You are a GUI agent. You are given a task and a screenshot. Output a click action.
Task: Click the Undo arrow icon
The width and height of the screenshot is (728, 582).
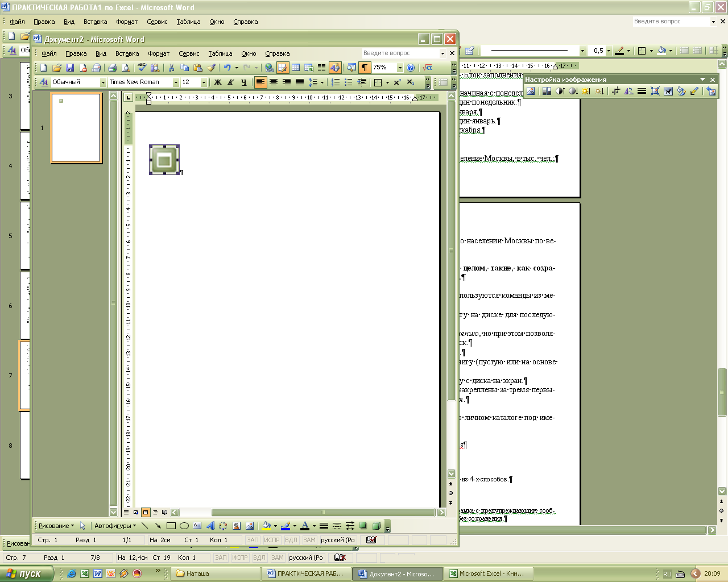click(227, 68)
